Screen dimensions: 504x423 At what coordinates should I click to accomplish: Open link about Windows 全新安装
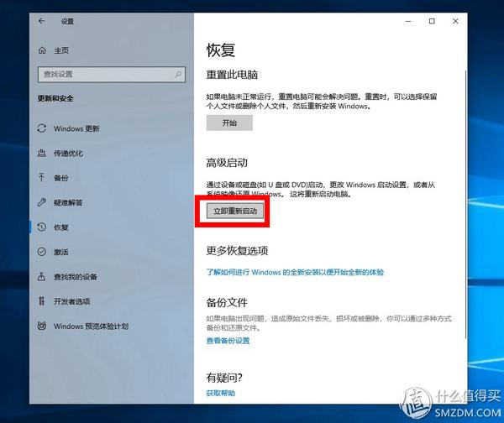295,273
